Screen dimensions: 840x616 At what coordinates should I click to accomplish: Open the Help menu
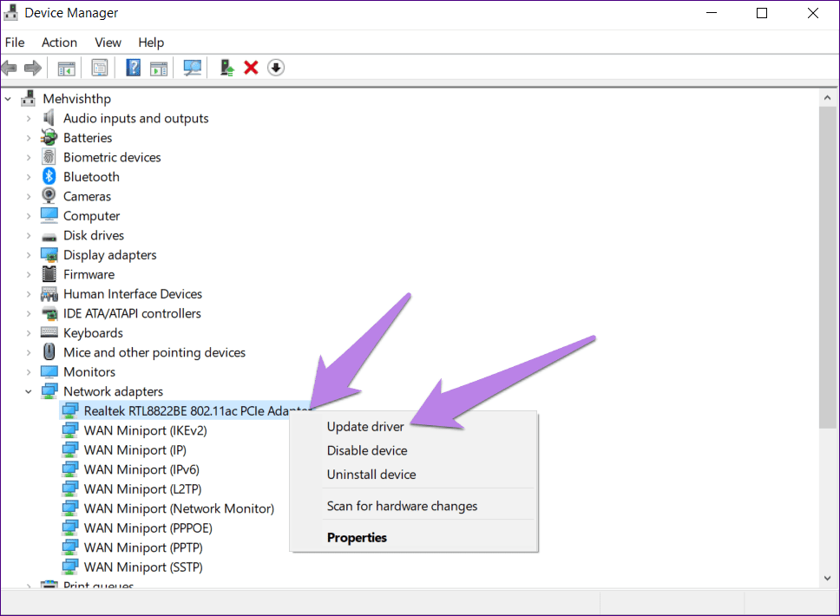[x=151, y=43]
